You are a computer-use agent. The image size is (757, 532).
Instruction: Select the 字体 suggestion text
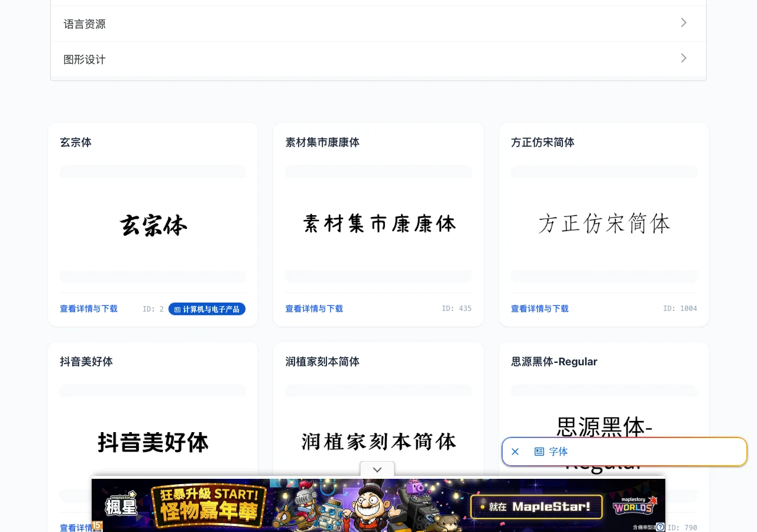pyautogui.click(x=558, y=452)
